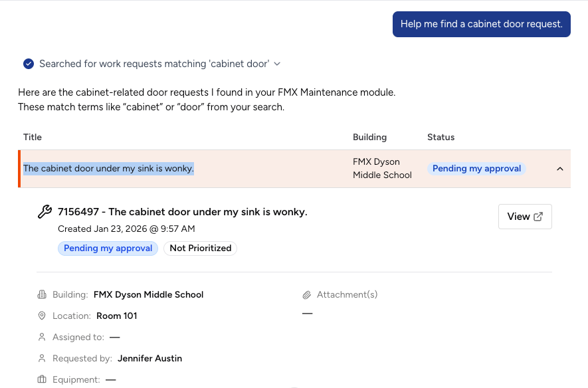Click the paperclip icon beside Attachment(s)

[x=306, y=294]
